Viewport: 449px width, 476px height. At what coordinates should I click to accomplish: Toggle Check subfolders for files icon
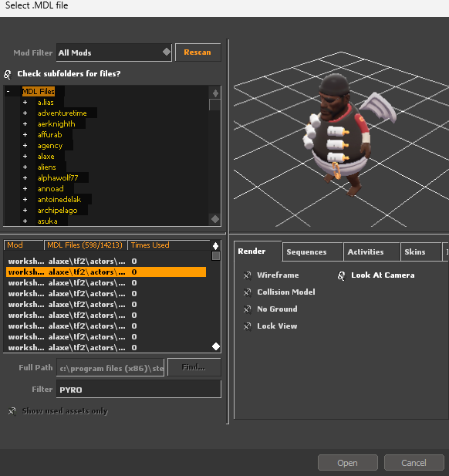[8, 74]
